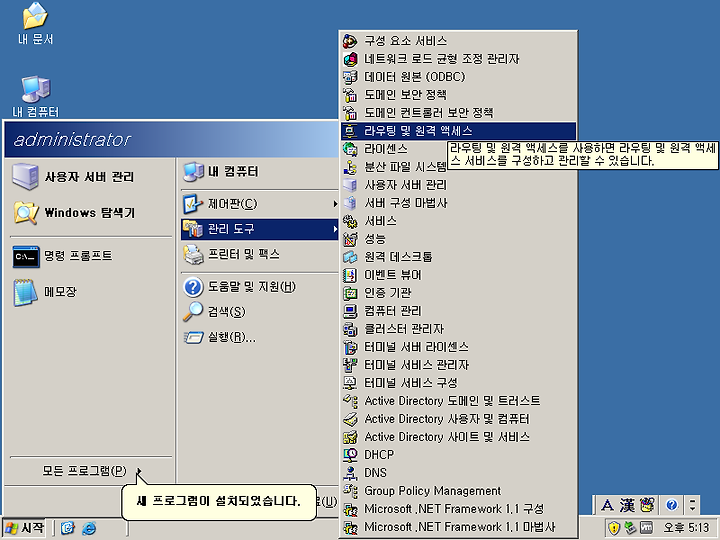Click the show desktop quick launch icon
Screen dimensions: 720x540
coord(67,528)
